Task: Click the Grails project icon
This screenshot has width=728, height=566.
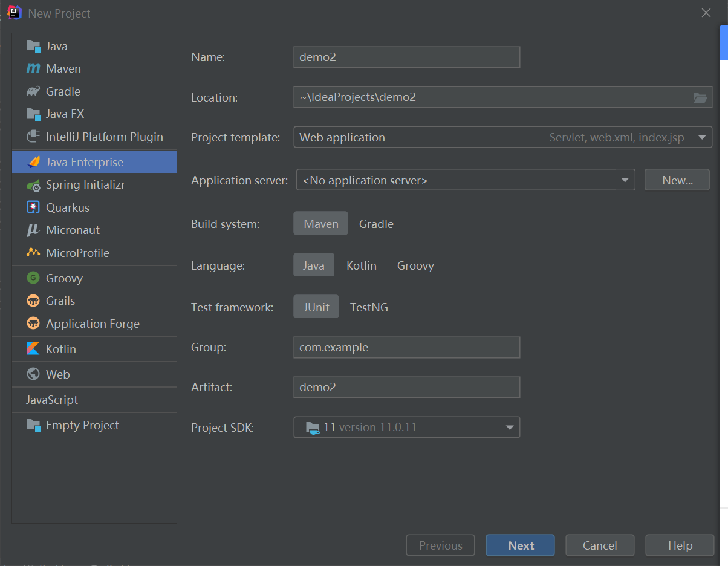Action: tap(33, 301)
